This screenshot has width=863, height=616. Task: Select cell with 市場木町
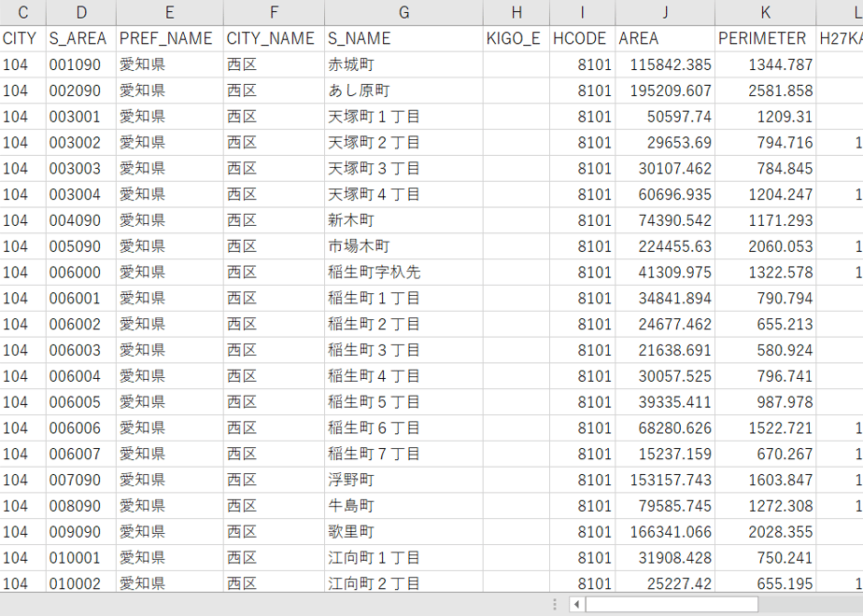click(x=404, y=246)
